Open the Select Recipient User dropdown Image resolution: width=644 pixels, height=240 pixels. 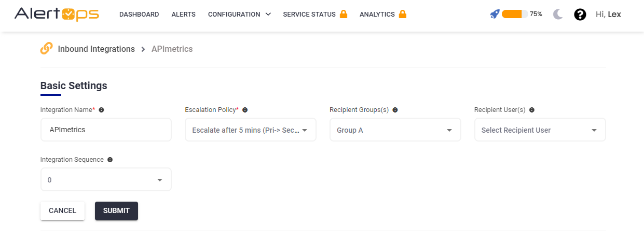[540, 130]
